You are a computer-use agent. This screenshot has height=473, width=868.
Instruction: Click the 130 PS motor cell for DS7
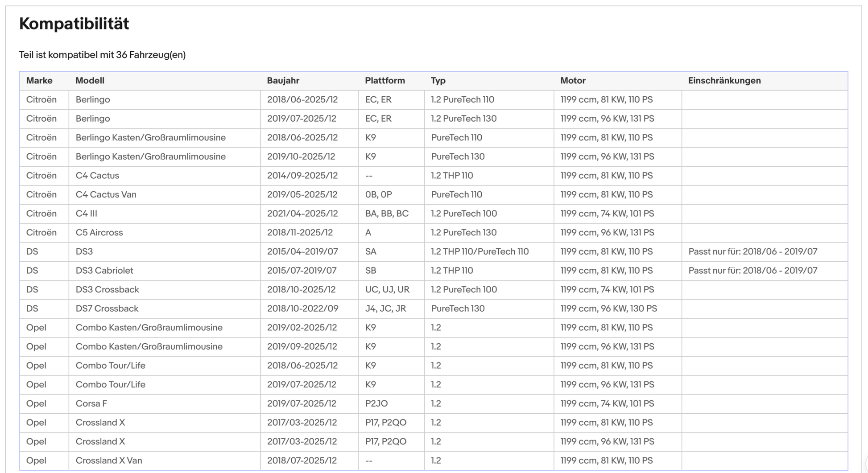pyautogui.click(x=608, y=308)
